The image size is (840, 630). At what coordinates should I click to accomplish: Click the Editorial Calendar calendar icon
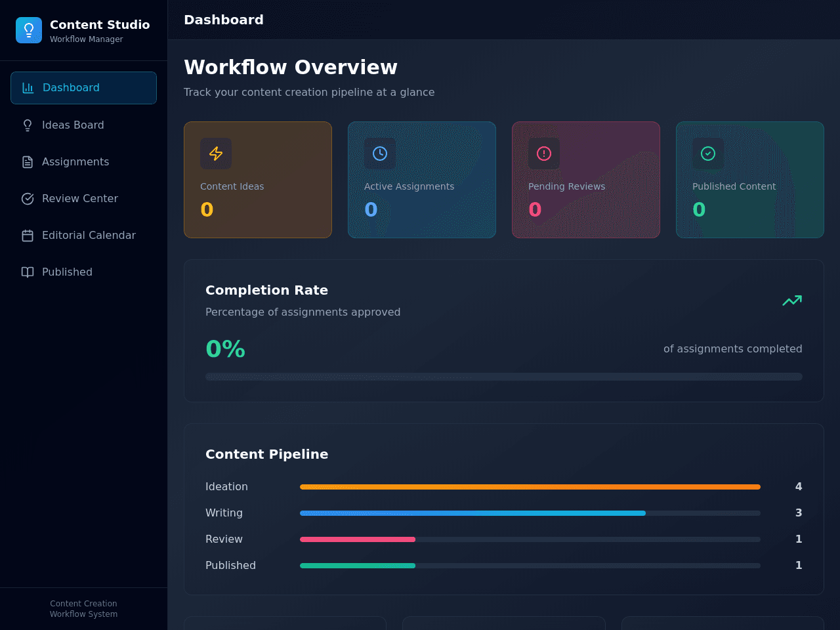point(28,236)
